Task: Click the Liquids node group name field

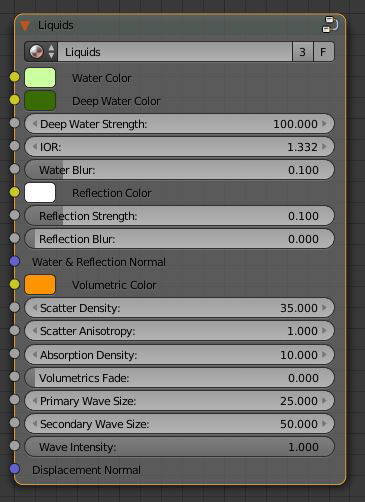Action: coord(175,52)
